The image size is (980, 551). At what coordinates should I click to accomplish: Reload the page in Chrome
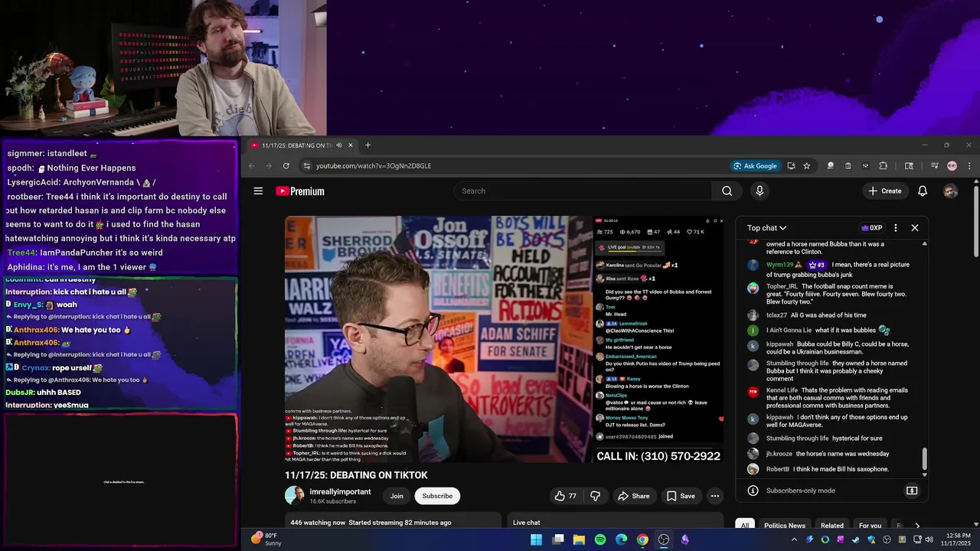[286, 166]
